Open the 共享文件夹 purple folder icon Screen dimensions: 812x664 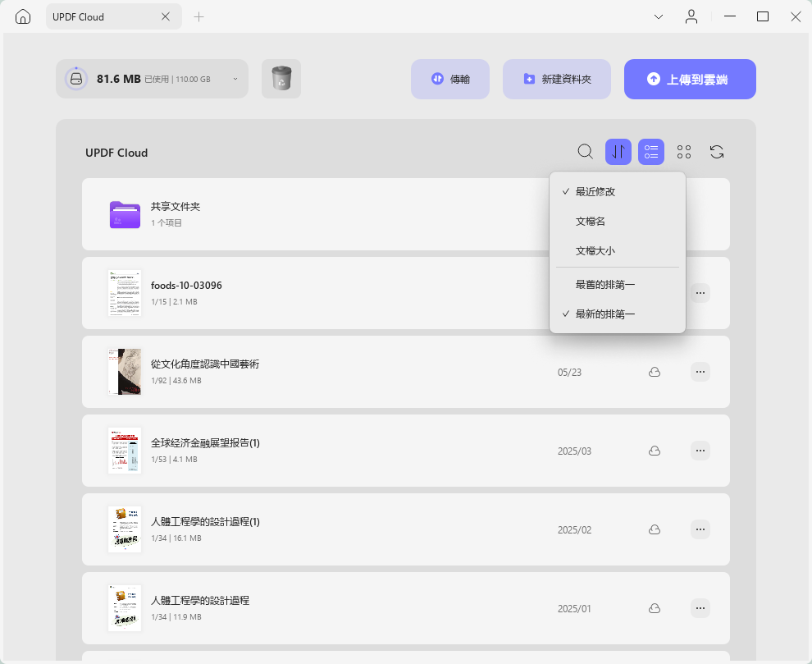(125, 214)
